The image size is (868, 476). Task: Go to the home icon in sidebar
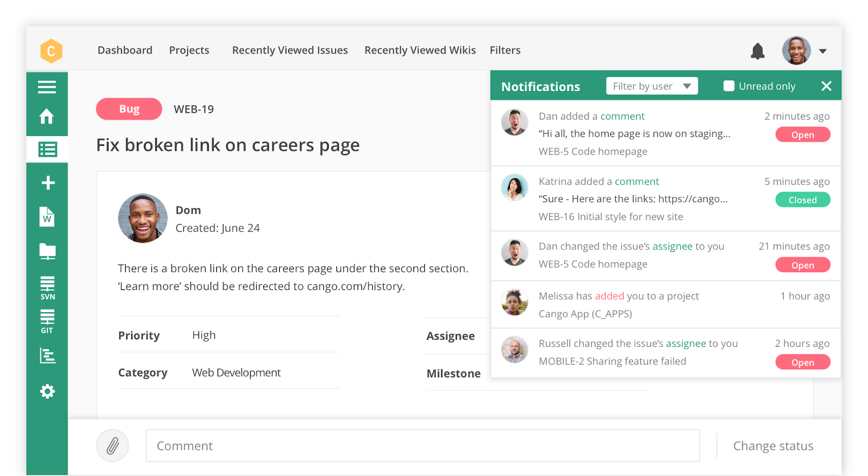coord(47,117)
